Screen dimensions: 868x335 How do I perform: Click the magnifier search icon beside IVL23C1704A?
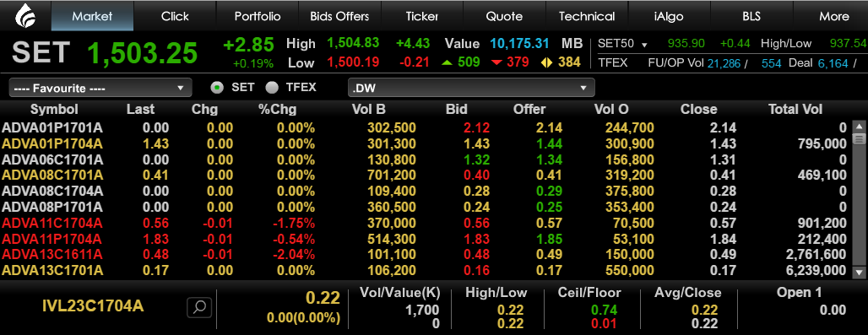[199, 307]
